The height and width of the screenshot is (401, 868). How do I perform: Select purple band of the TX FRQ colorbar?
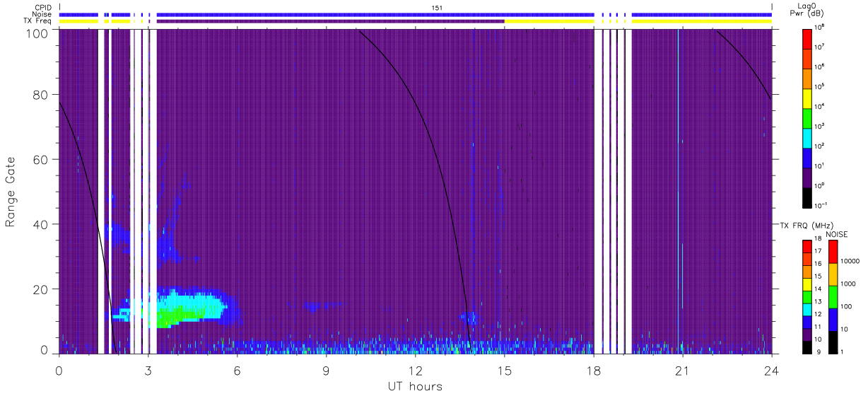tap(807, 334)
